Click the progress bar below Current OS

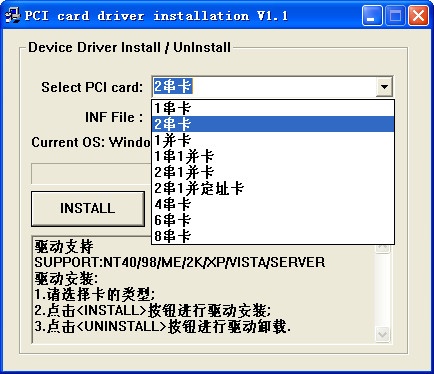pyautogui.click(x=91, y=173)
